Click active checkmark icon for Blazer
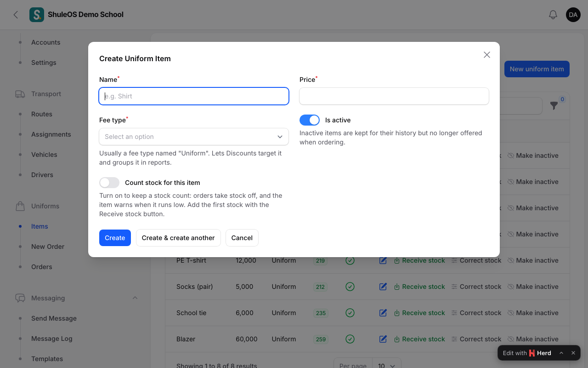 (x=350, y=339)
